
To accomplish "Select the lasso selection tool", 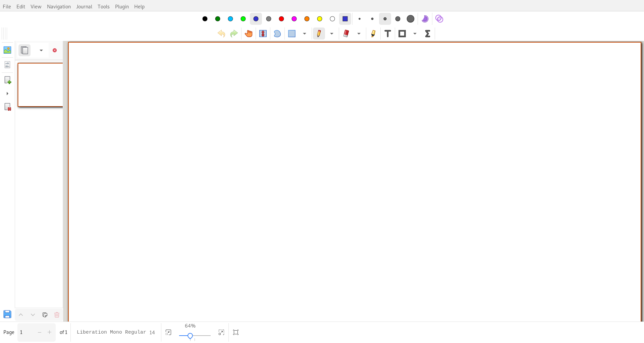I will (277, 34).
